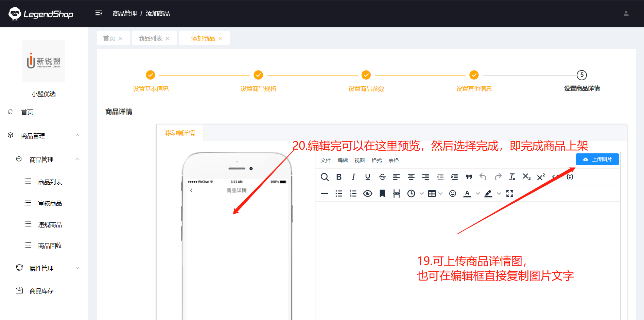This screenshot has height=320, width=644.
Task: Toggle fullscreen mode for the editor
Action: click(510, 193)
